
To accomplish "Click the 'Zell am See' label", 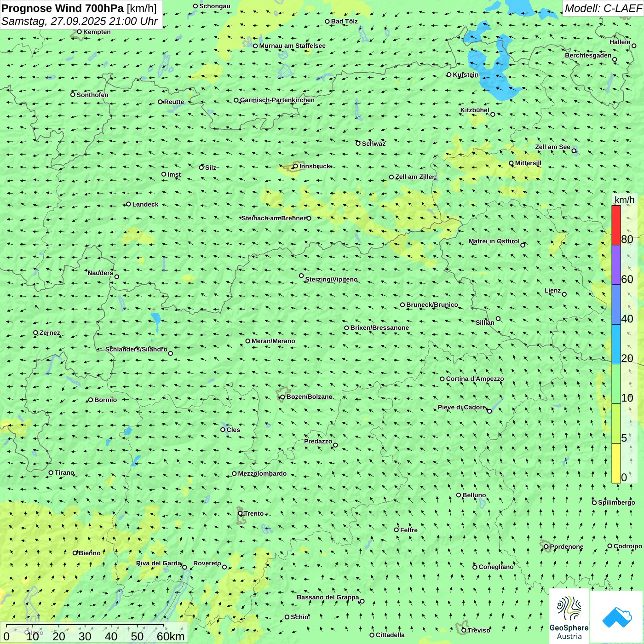I will tap(552, 147).
